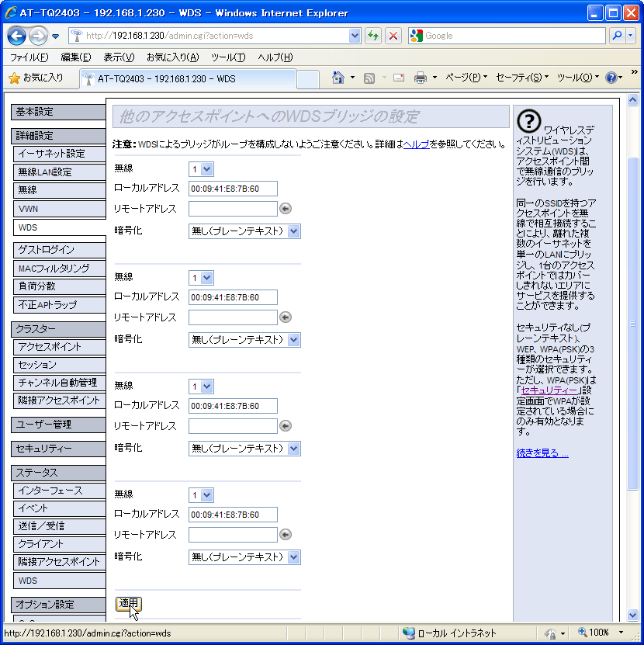Click the double chevron overflow in the command bar
Image resolution: width=644 pixels, height=645 pixels.
coord(634,71)
